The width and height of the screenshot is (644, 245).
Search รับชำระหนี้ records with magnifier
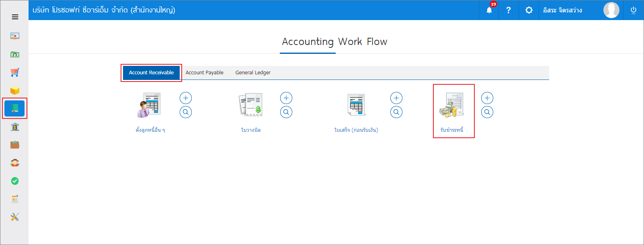pyautogui.click(x=487, y=112)
